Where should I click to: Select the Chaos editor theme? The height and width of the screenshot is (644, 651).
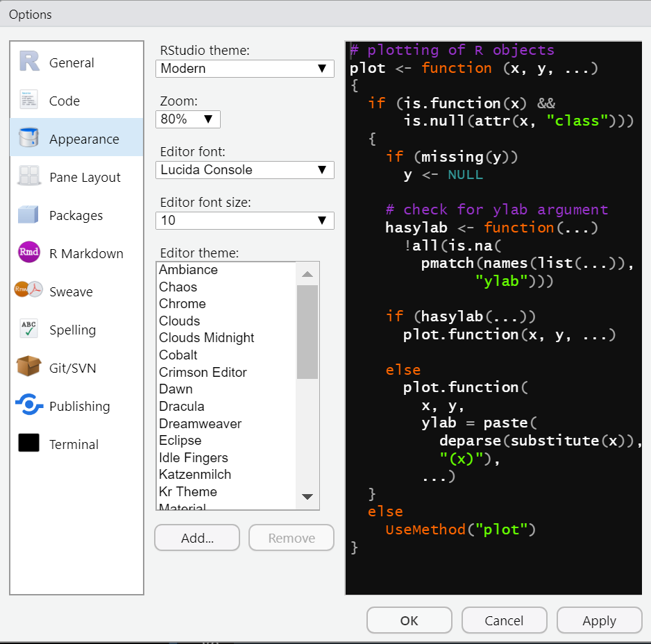[226, 287]
